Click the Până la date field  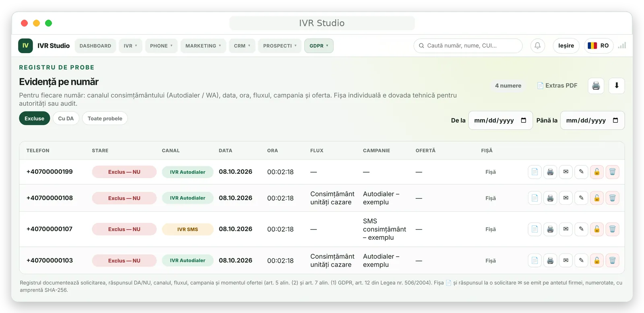[x=592, y=120]
